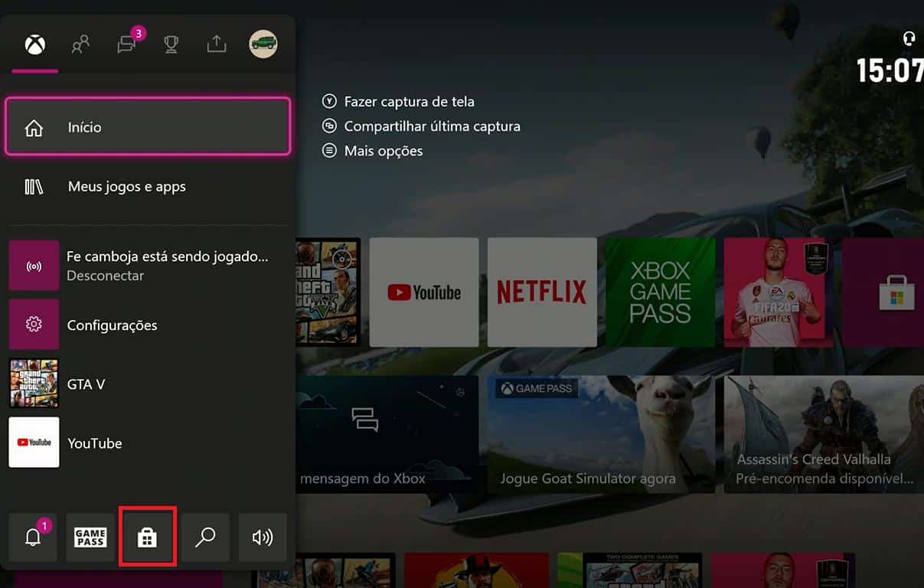Click the Y button icon hint
Image resolution: width=924 pixels, height=588 pixels.
click(329, 101)
